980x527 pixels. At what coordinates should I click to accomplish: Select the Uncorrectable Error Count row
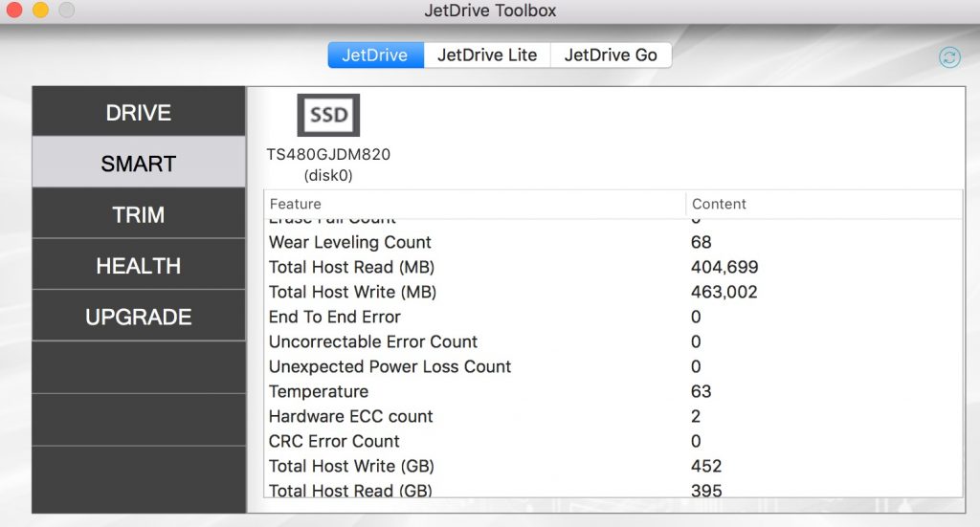pyautogui.click(x=613, y=342)
